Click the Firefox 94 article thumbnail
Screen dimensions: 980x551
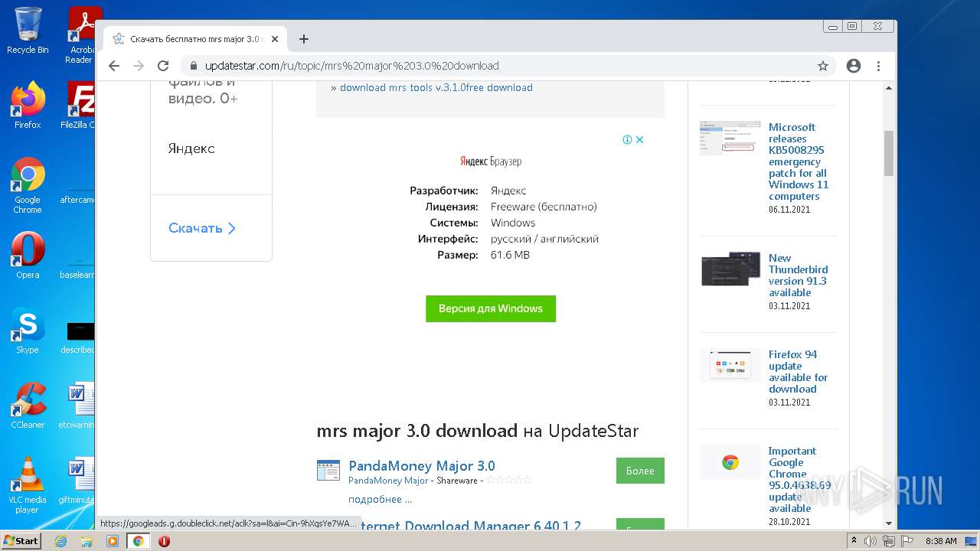click(730, 365)
